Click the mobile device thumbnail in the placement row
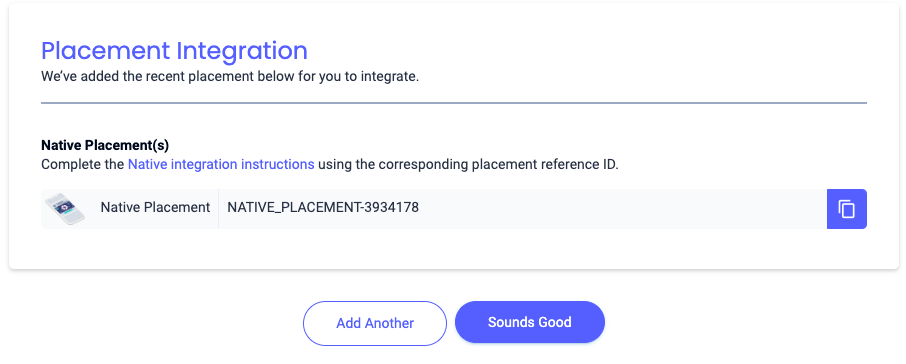This screenshot has height=364, width=906. pyautogui.click(x=65, y=209)
